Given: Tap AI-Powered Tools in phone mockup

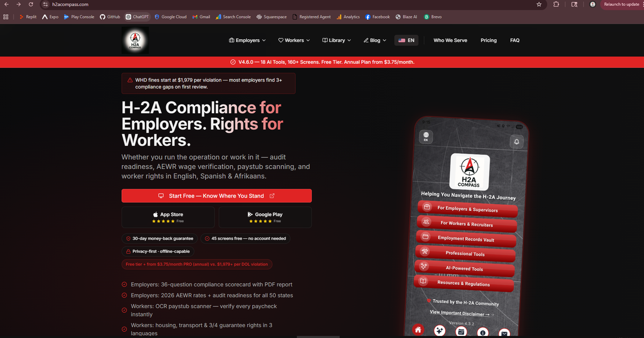Looking at the screenshot, I should (464, 269).
